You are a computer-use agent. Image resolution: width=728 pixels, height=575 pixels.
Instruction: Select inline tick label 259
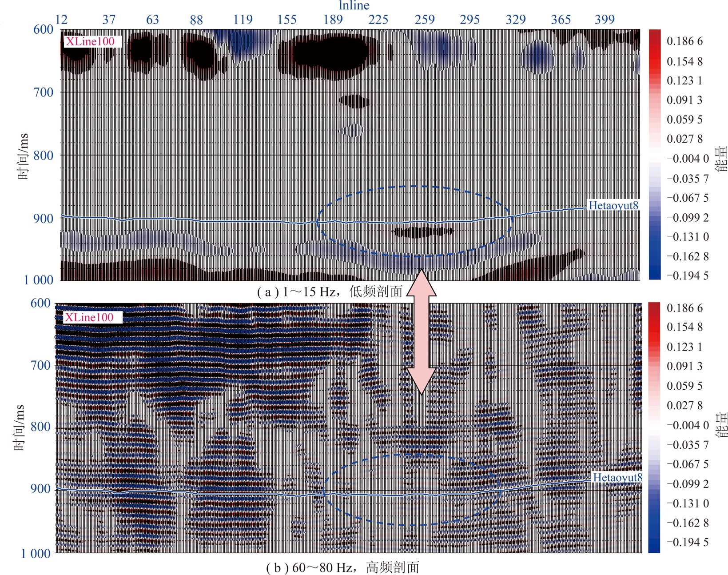click(x=425, y=20)
